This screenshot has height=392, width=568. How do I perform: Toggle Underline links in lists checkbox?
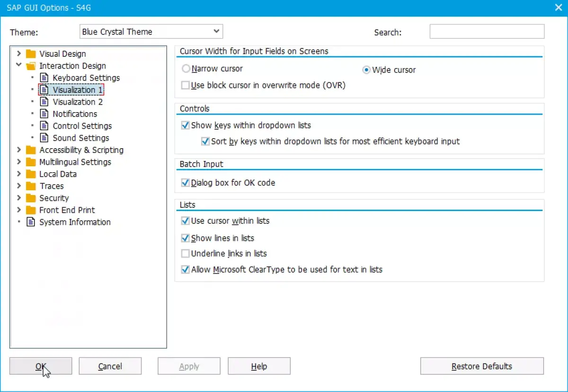click(186, 254)
